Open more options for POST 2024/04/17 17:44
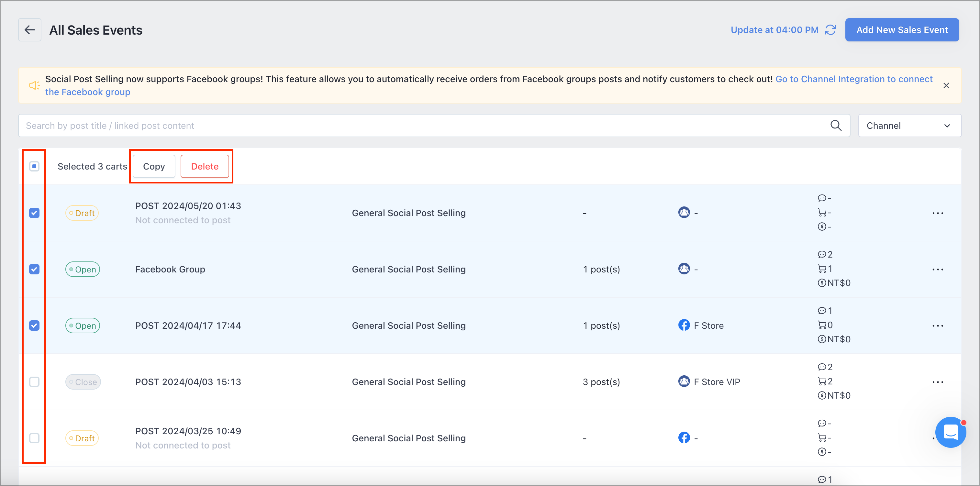The width and height of the screenshot is (980, 486). click(937, 326)
